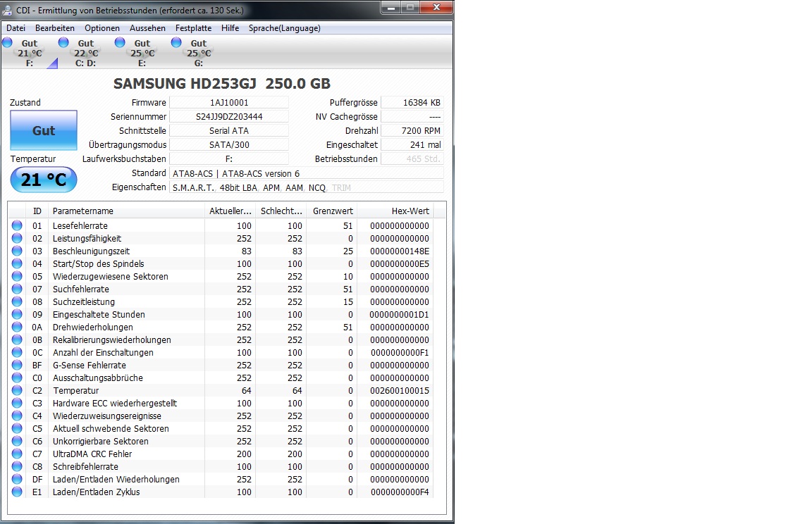Click the status icon of Start/Stop des Spindels
This screenshot has width=812, height=524.
pos(17,264)
